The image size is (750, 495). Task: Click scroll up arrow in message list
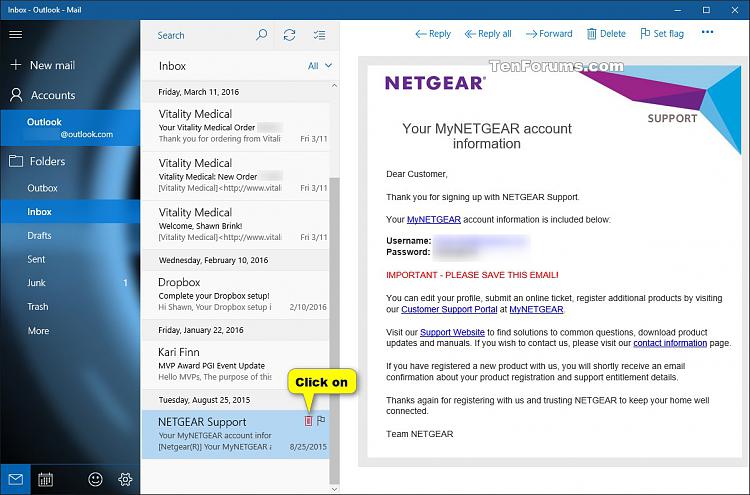click(x=334, y=86)
